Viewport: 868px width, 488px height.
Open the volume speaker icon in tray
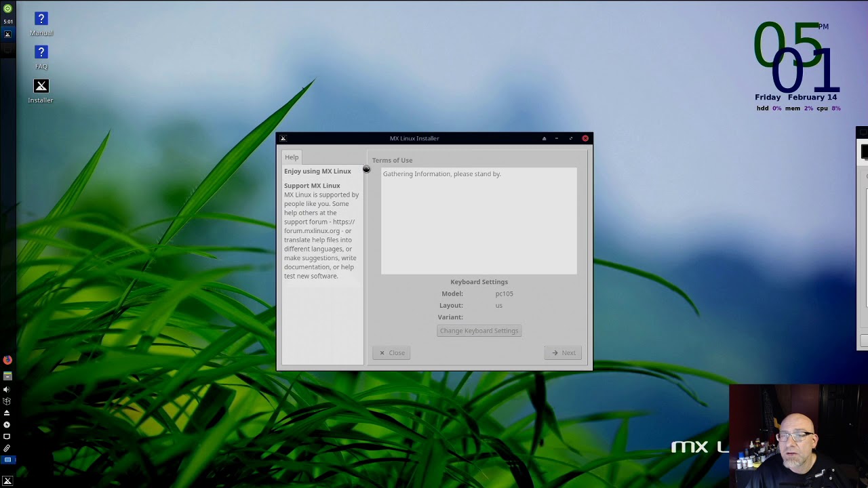(7, 390)
